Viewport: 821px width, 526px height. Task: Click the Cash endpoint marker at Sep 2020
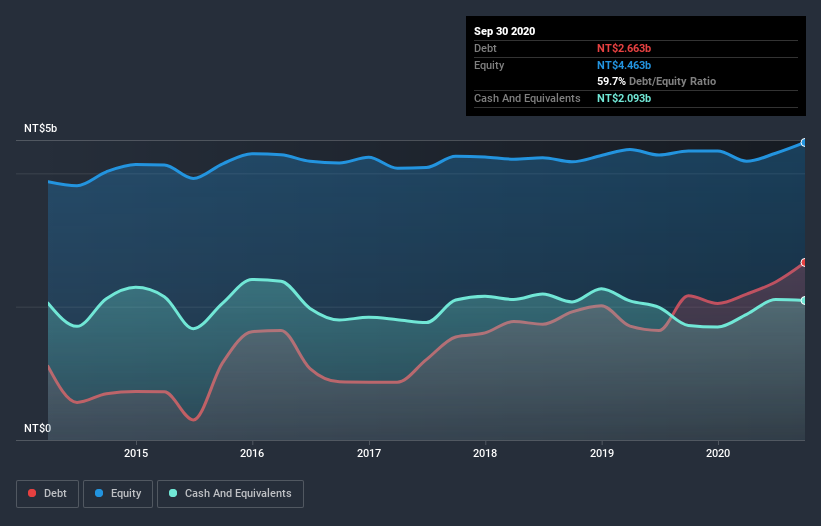(804, 300)
